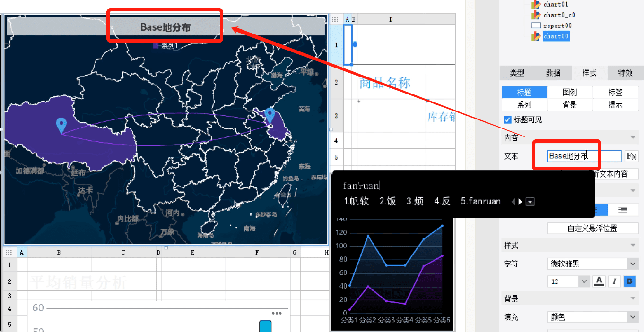Select chart00 in the component tree
Screen dimensions: 644x332
[556, 36]
